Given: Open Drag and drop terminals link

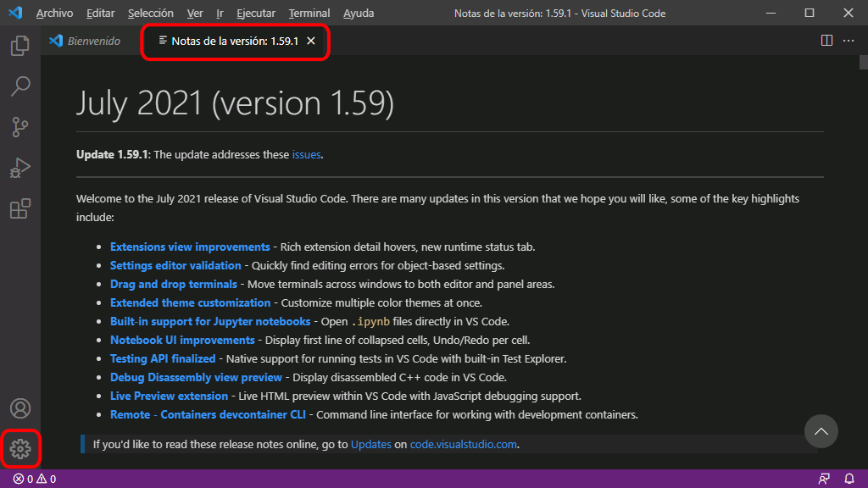Looking at the screenshot, I should (x=173, y=284).
